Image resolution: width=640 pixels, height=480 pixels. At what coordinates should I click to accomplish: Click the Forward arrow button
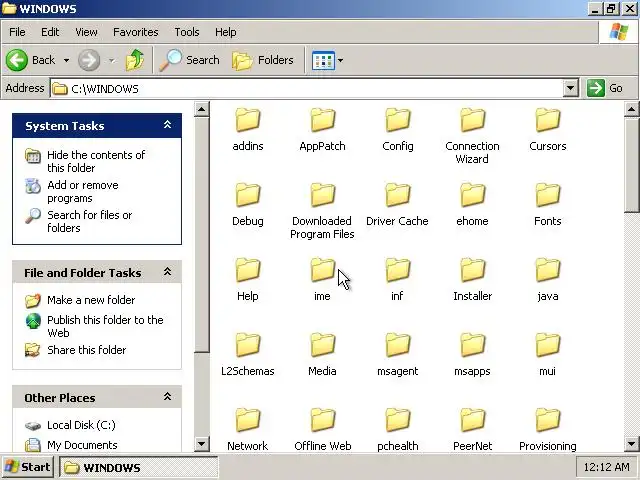(89, 60)
